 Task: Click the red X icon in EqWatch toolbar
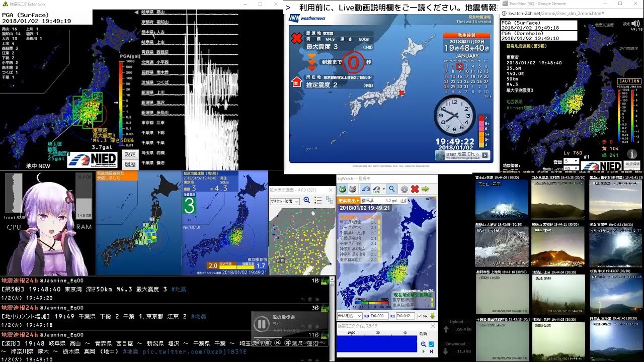click(415, 189)
